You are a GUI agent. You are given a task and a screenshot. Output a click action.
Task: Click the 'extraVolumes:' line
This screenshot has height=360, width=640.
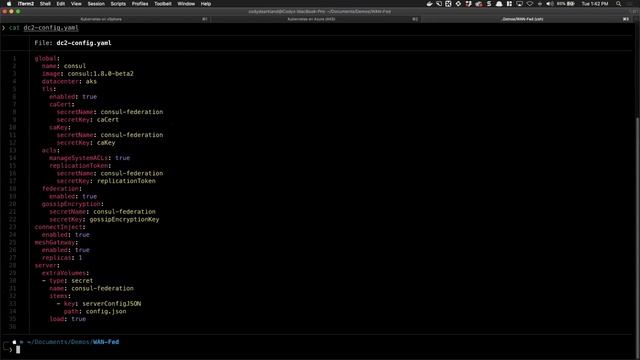point(65,273)
